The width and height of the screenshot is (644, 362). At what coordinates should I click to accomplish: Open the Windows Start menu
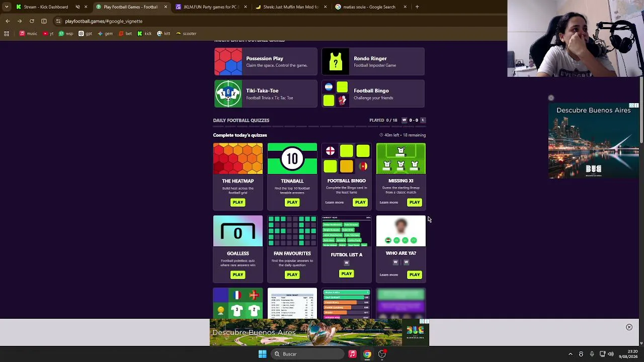[x=262, y=354]
